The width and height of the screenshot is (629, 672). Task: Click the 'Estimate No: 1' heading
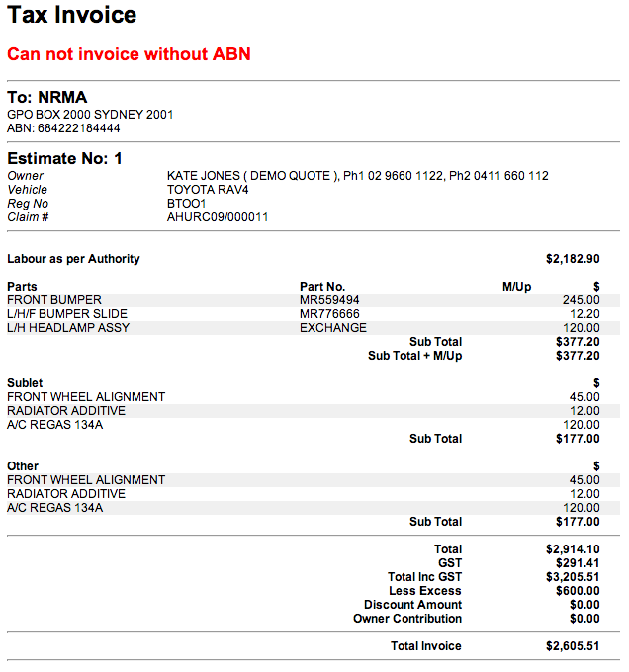tap(65, 158)
